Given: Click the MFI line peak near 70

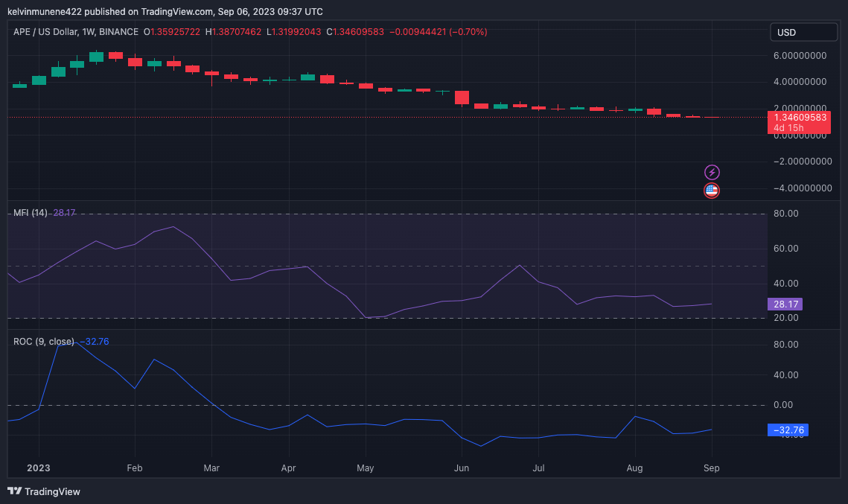Looking at the screenshot, I should pyautogui.click(x=173, y=226).
